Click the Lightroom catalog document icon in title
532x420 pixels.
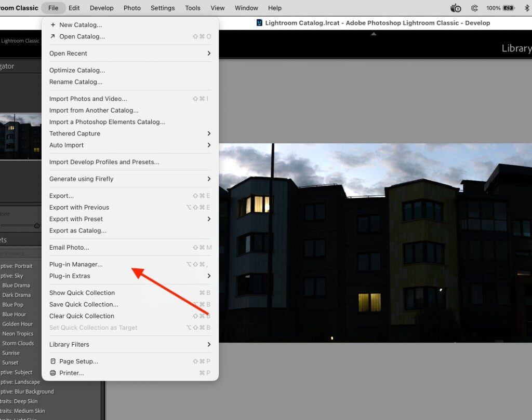click(260, 23)
